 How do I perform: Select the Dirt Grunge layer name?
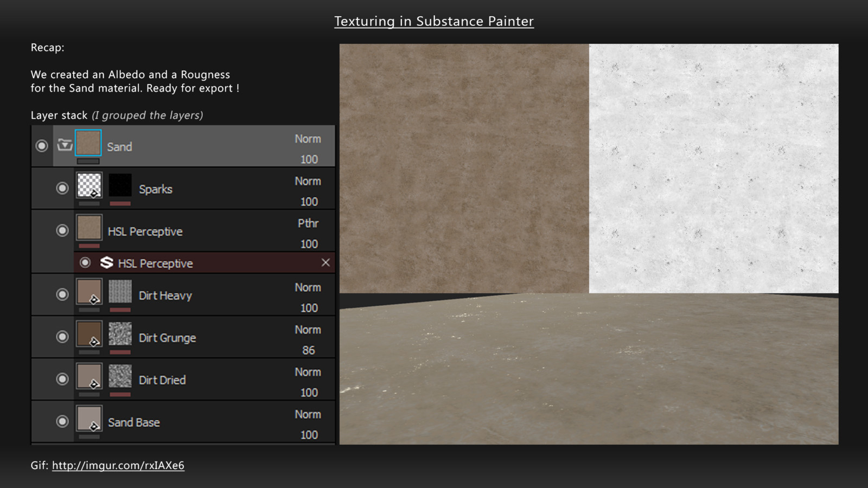(x=167, y=338)
